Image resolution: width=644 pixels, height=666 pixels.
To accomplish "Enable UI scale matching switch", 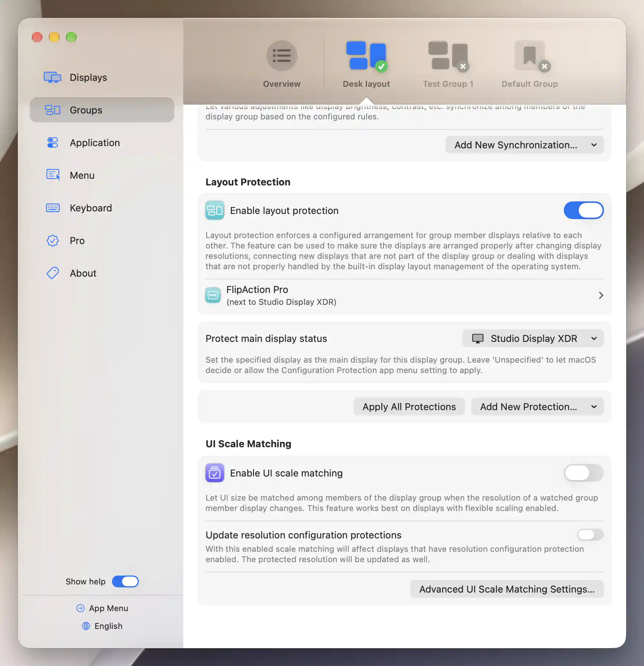I will point(584,473).
